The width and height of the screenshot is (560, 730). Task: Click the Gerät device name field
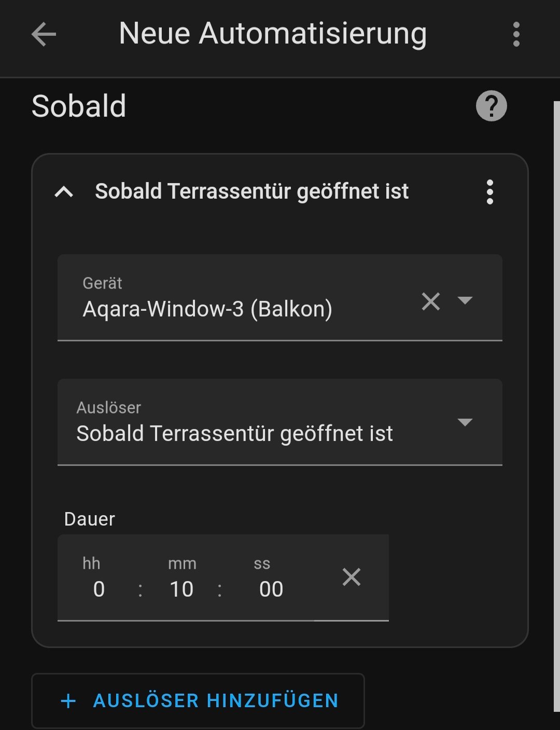pos(207,309)
